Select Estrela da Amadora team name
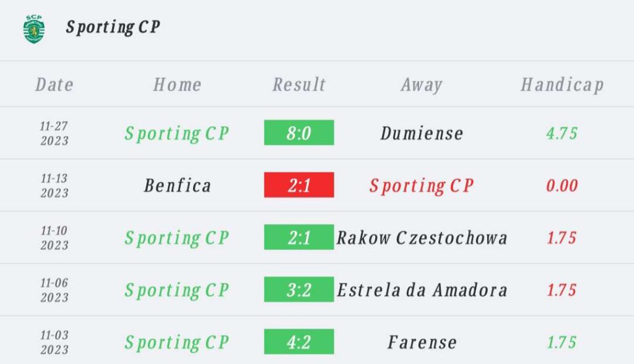Viewport: 634px width, 364px height. [422, 290]
